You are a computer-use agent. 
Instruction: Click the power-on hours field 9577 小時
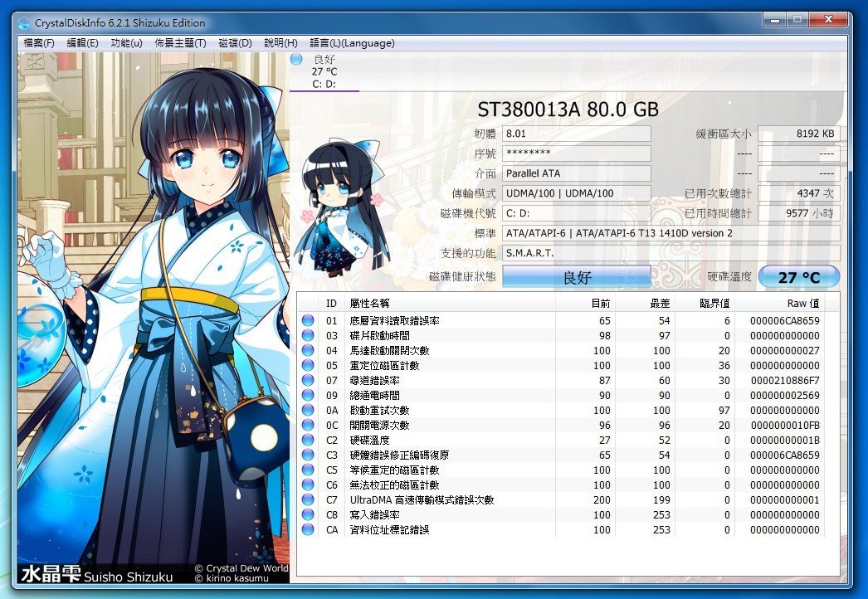(799, 213)
